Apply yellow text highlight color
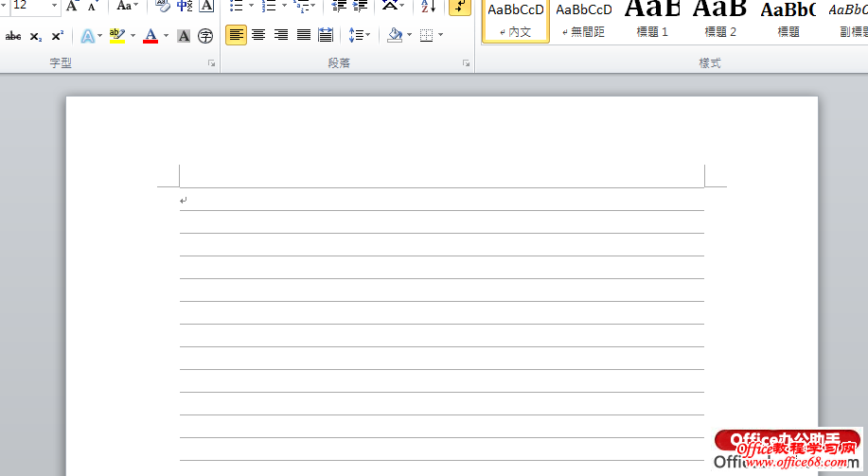This screenshot has width=868, height=476. point(116,36)
